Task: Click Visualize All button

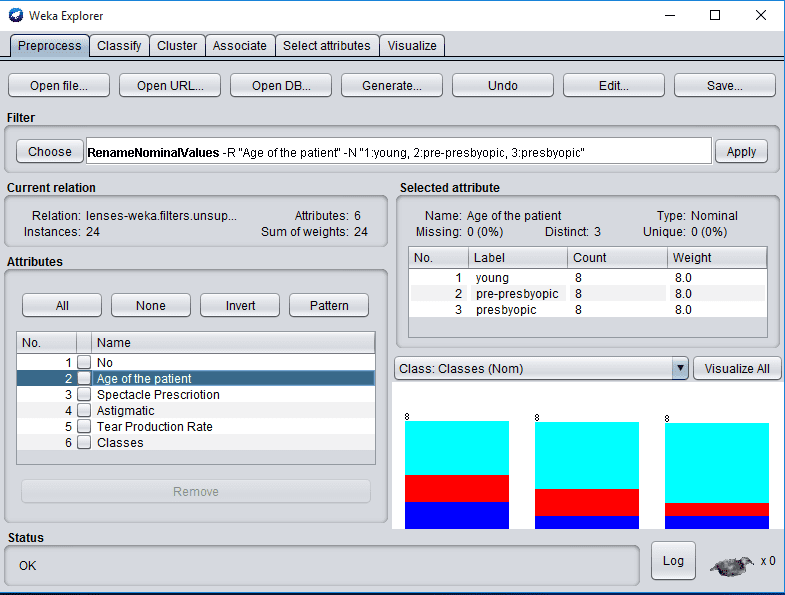Action: [737, 369]
